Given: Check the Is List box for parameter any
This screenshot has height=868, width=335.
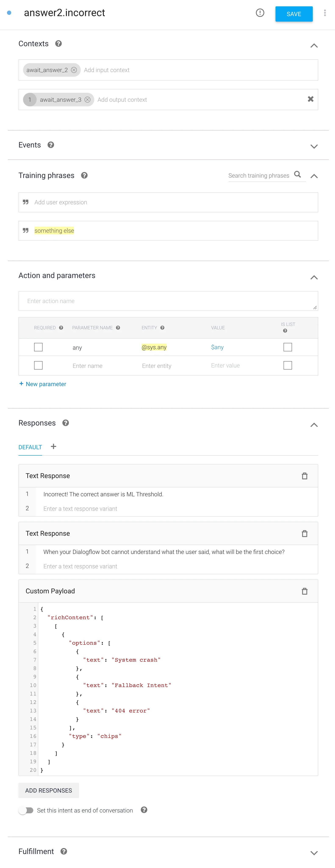Looking at the screenshot, I should [x=288, y=347].
